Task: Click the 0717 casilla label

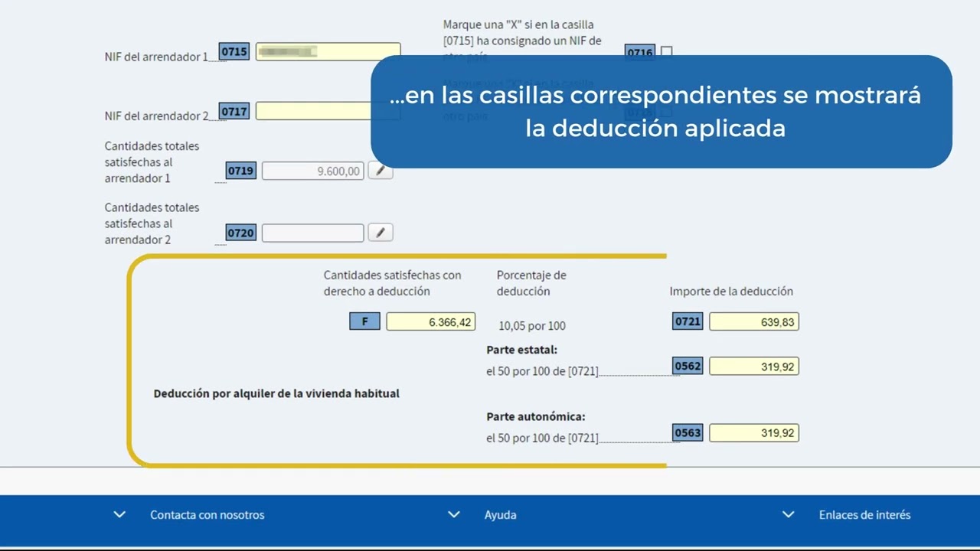Action: coord(234,111)
